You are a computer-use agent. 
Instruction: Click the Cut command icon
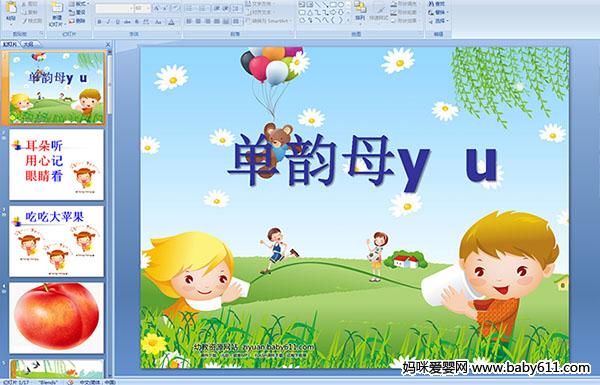pyautogui.click(x=30, y=4)
